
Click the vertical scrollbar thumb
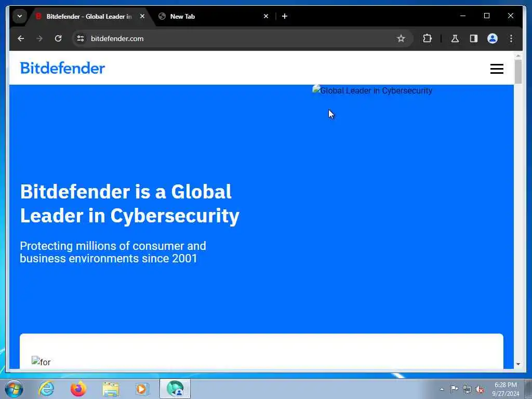(518, 72)
